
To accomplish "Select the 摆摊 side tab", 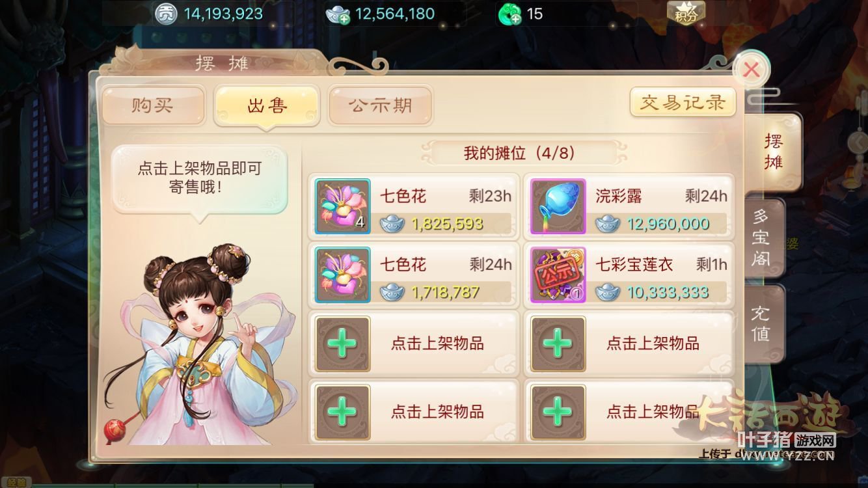I will [x=772, y=153].
